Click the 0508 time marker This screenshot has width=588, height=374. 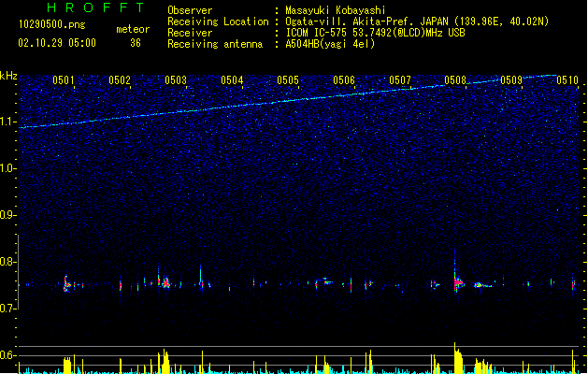pos(455,80)
